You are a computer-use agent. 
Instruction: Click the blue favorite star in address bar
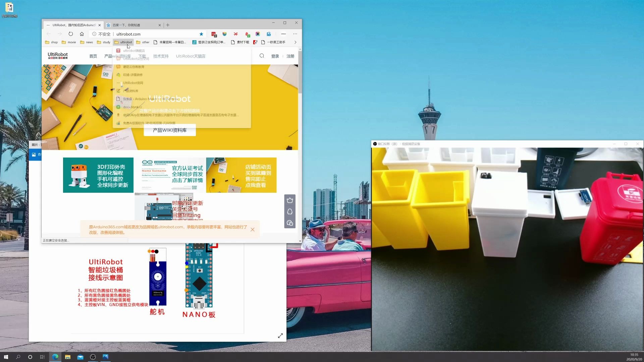click(201, 34)
